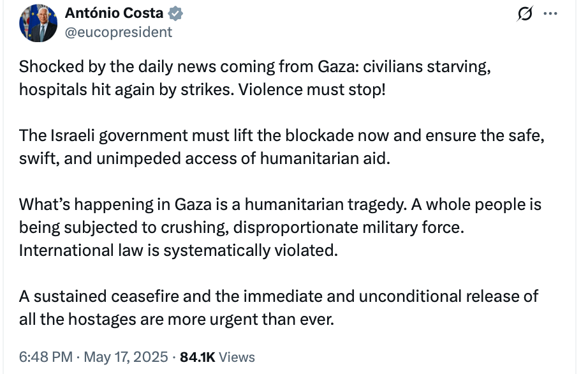Image resolution: width=588 pixels, height=374 pixels.
Task: Click the text "Shocked by the daily news"
Action: click(x=102, y=67)
